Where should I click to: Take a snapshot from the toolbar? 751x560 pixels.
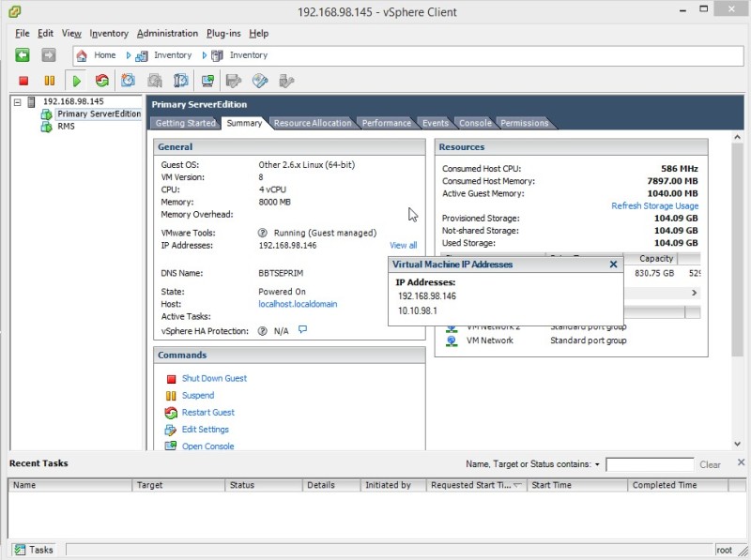coord(129,82)
